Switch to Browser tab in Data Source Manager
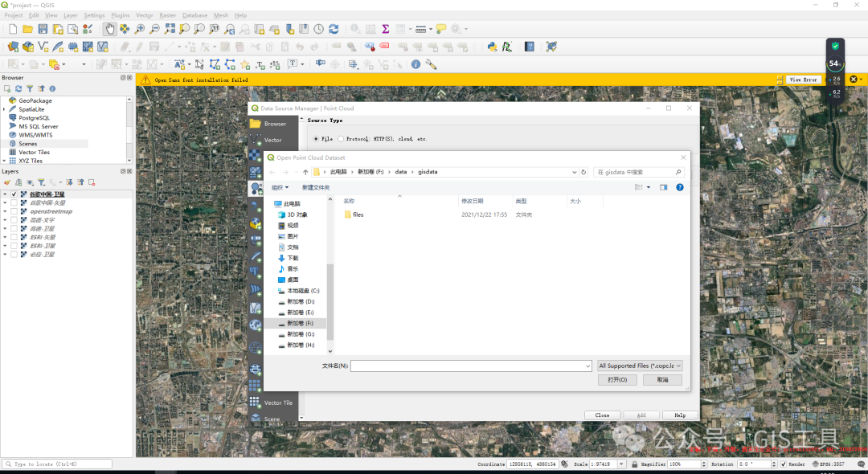Viewport: 868px width, 474px height. 273,124
